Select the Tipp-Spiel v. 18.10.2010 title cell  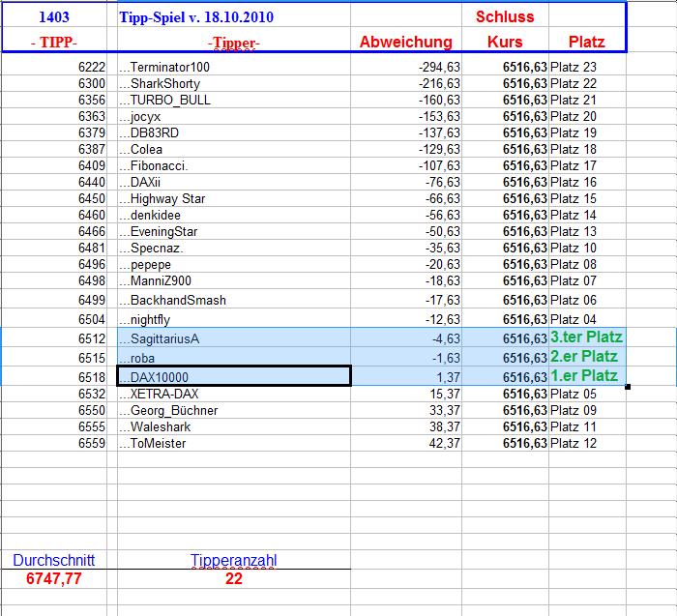point(234,16)
